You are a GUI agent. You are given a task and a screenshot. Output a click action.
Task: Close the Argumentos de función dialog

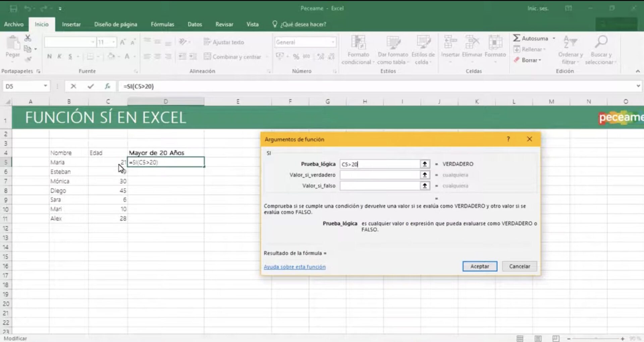pos(529,139)
